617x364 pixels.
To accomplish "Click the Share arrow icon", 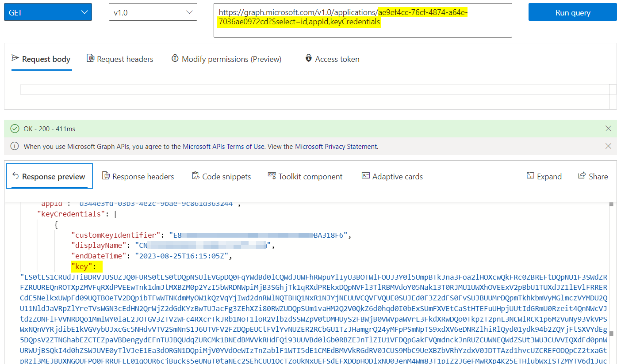I will pyautogui.click(x=582, y=176).
